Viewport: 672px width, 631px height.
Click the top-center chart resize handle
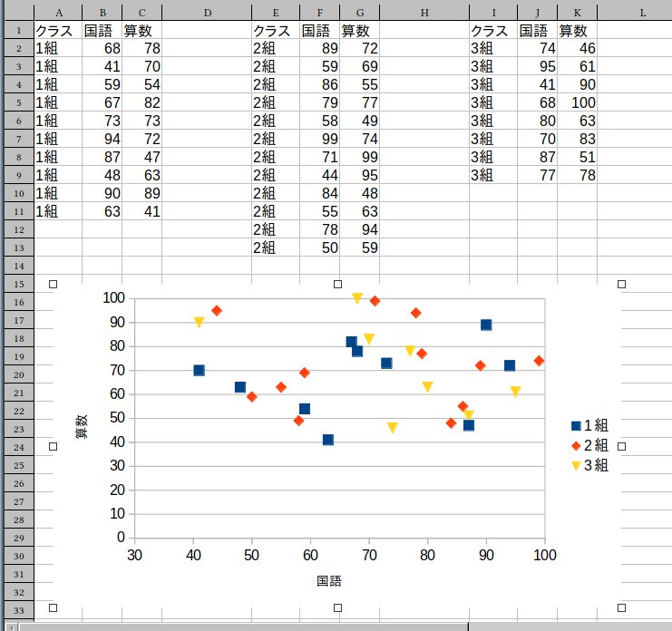point(337,285)
